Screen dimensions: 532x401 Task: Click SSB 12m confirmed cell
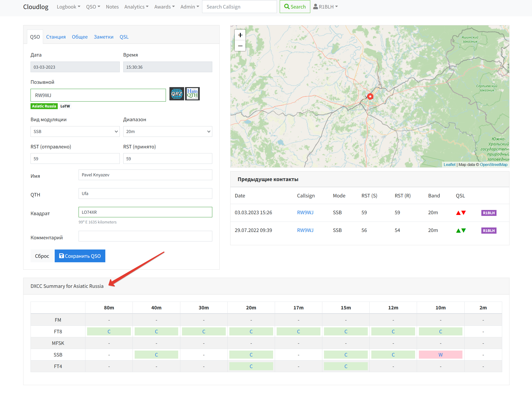393,355
